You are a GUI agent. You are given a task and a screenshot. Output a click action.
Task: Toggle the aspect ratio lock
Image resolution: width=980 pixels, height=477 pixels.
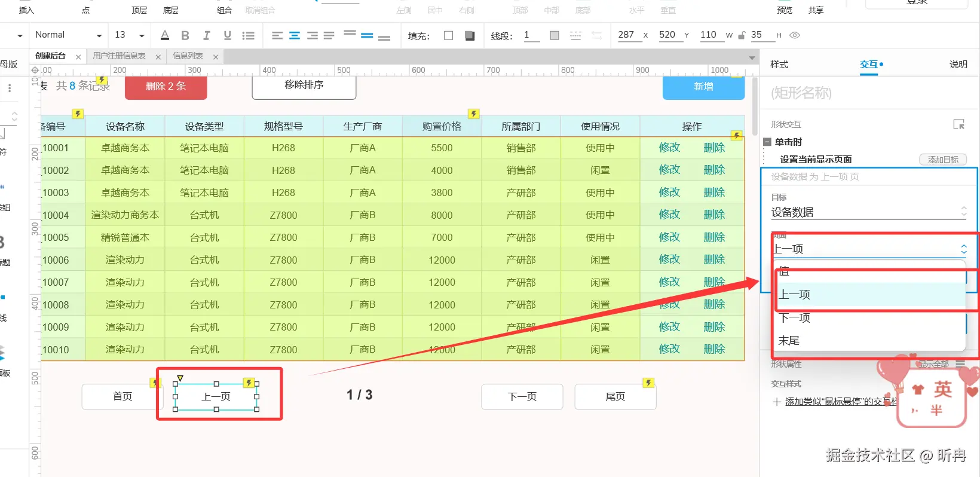pyautogui.click(x=742, y=35)
